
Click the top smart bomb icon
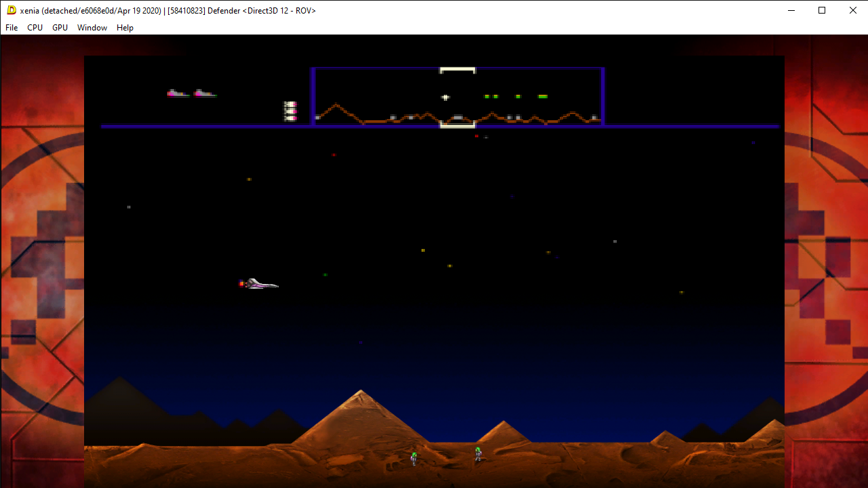290,104
